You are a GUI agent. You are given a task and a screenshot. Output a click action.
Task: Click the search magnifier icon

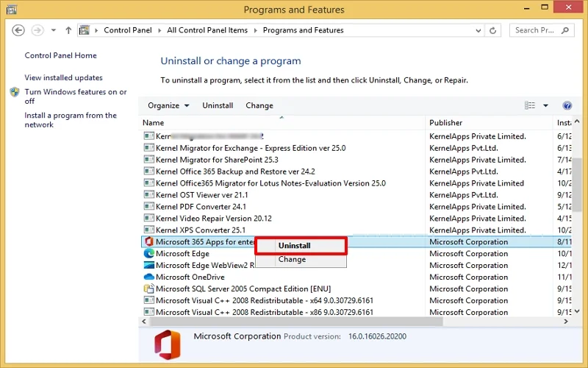click(565, 30)
